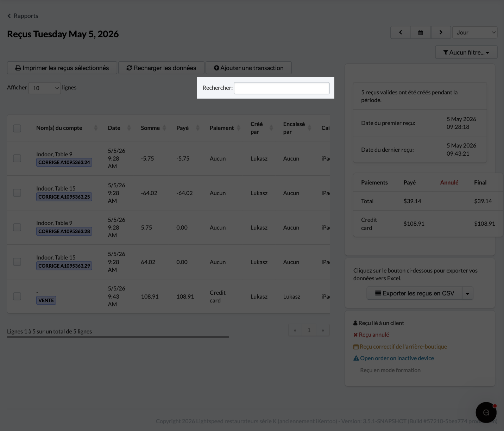The width and height of the screenshot is (504, 431).
Task: Sort by Créé par column arrows
Action: click(271, 128)
